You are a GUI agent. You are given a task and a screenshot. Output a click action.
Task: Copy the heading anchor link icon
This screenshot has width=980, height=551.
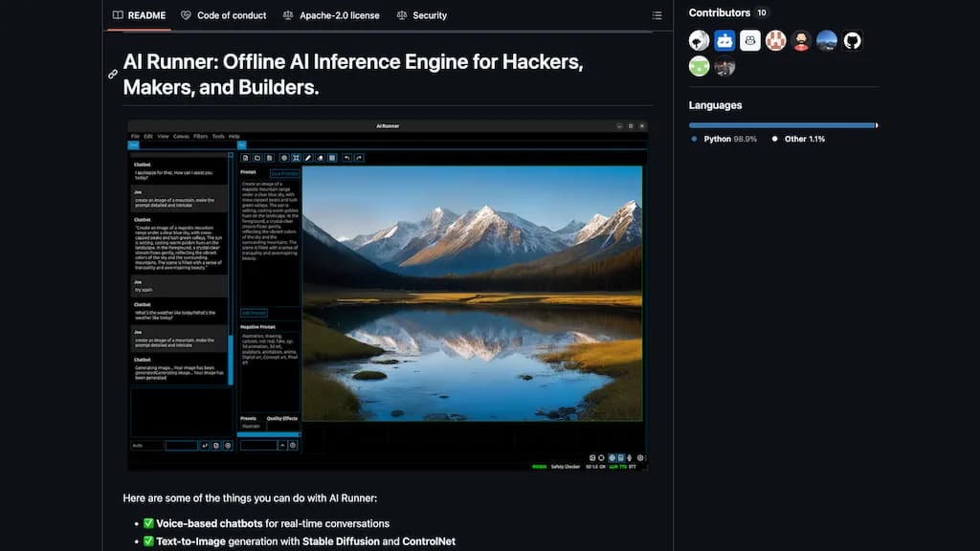point(113,74)
